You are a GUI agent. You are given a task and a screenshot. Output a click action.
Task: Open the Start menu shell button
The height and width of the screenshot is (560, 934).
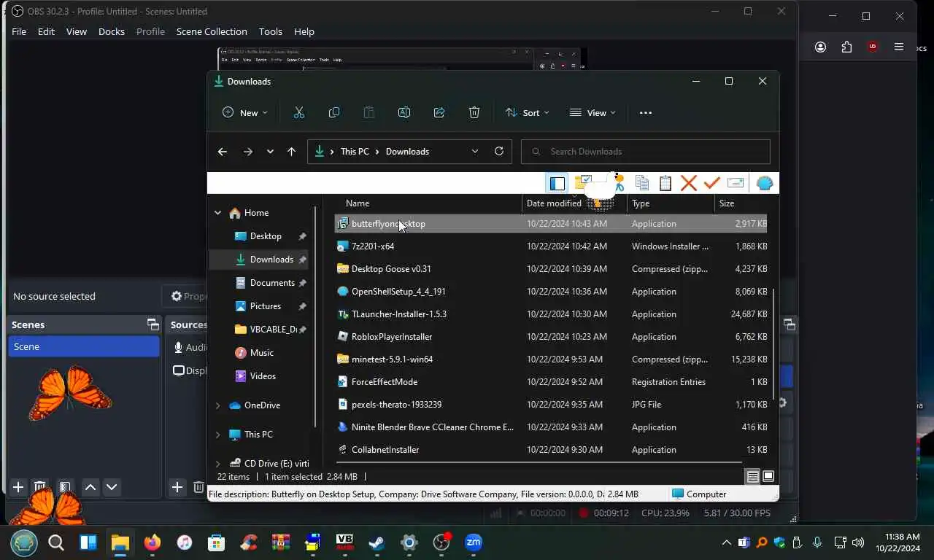coord(23,543)
